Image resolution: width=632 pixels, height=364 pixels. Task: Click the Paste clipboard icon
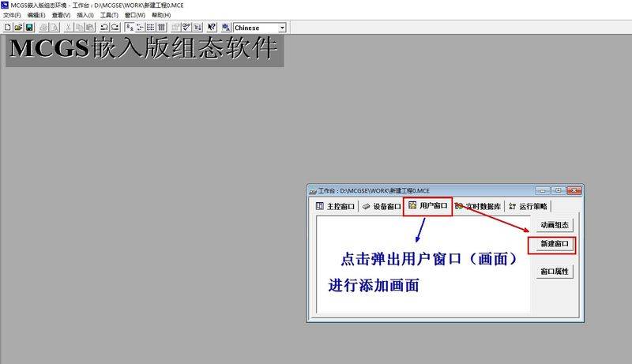[x=90, y=28]
